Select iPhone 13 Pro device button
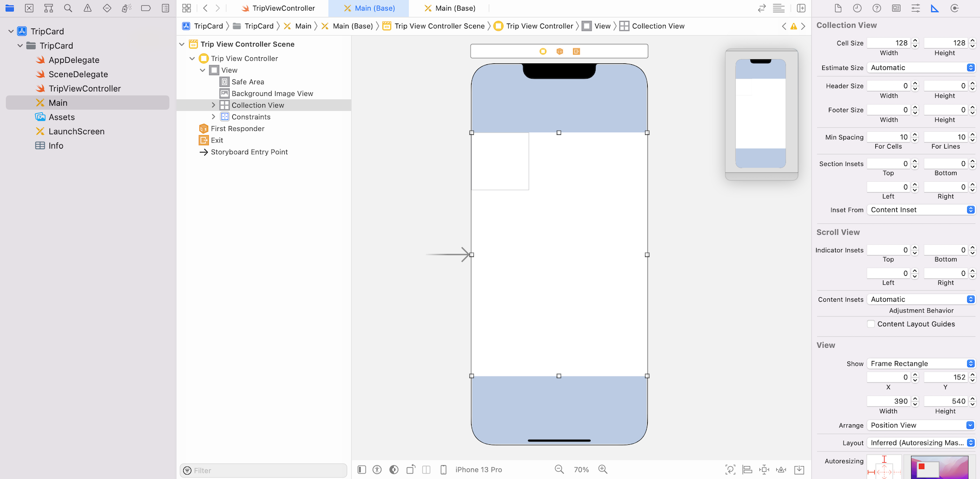Screen dimensions: 980x479 (x=478, y=469)
